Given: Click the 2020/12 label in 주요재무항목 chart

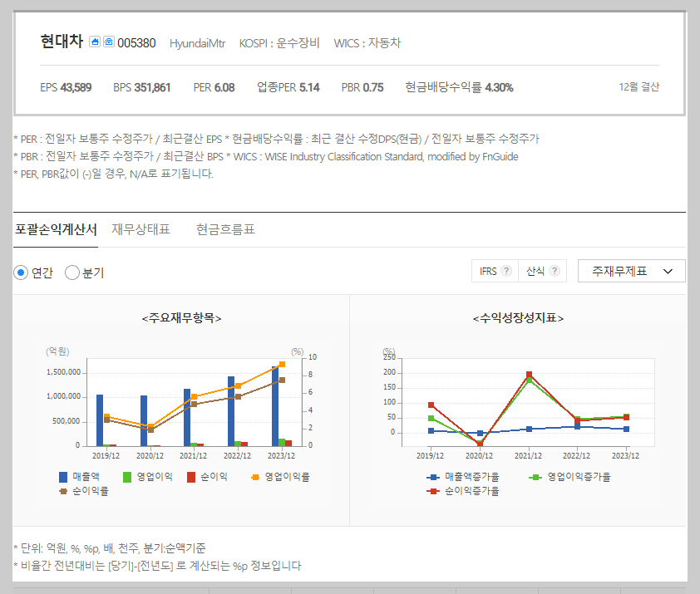Looking at the screenshot, I should click(150, 456).
